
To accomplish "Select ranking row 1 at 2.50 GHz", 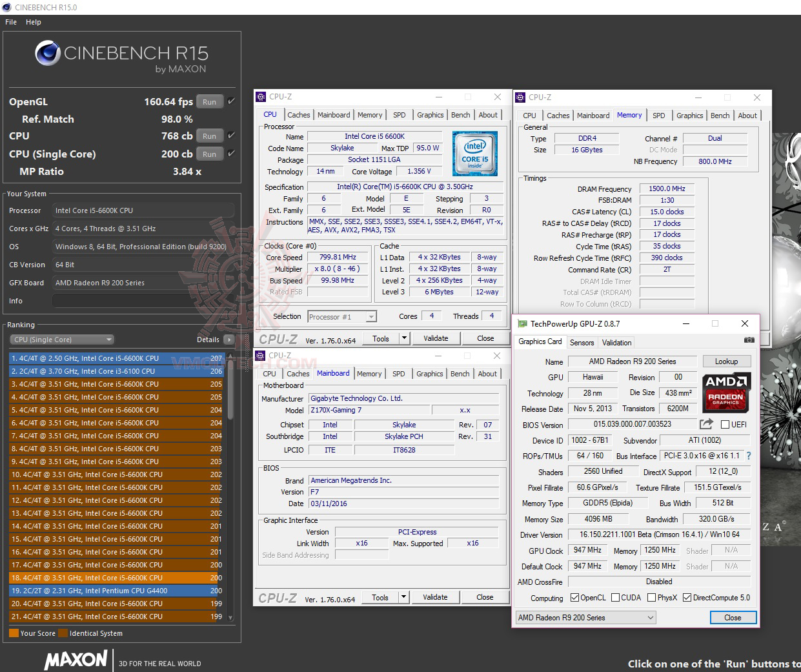I will click(116, 358).
